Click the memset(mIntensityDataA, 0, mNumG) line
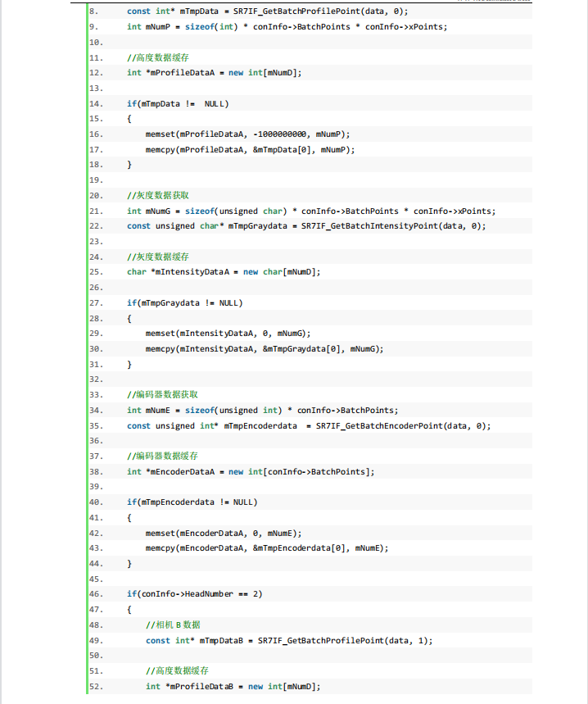 coord(228,333)
